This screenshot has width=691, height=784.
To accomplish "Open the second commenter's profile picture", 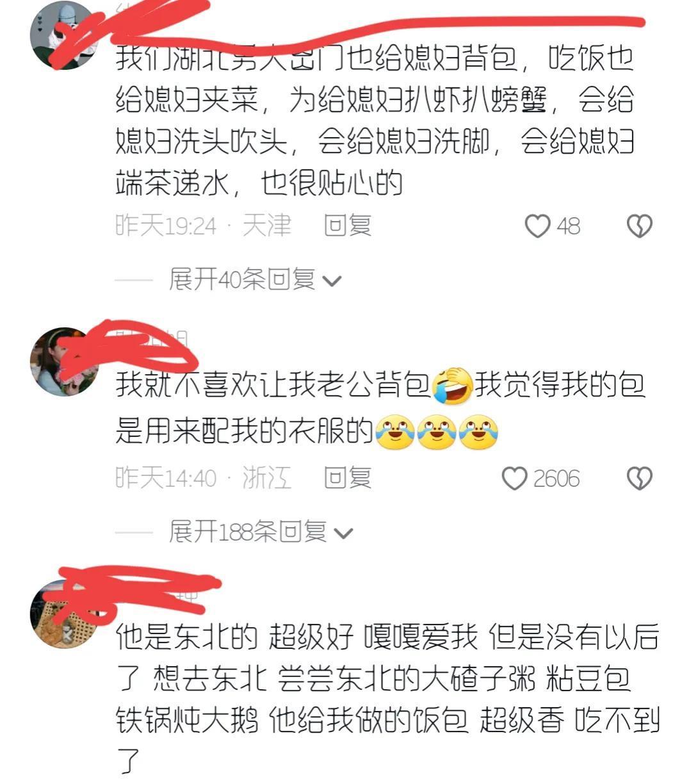I will (64, 361).
